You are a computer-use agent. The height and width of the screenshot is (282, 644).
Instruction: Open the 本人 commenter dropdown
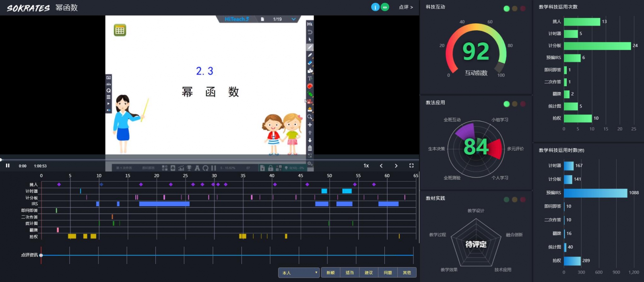point(299,273)
